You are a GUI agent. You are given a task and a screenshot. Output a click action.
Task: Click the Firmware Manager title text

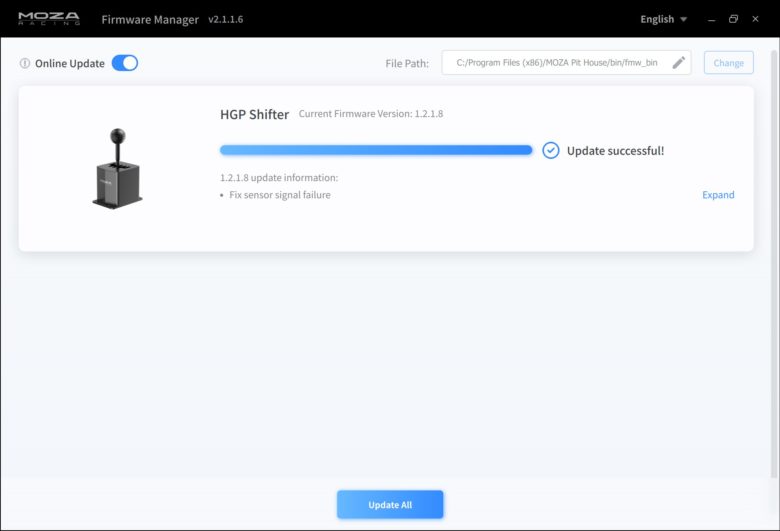click(x=150, y=19)
